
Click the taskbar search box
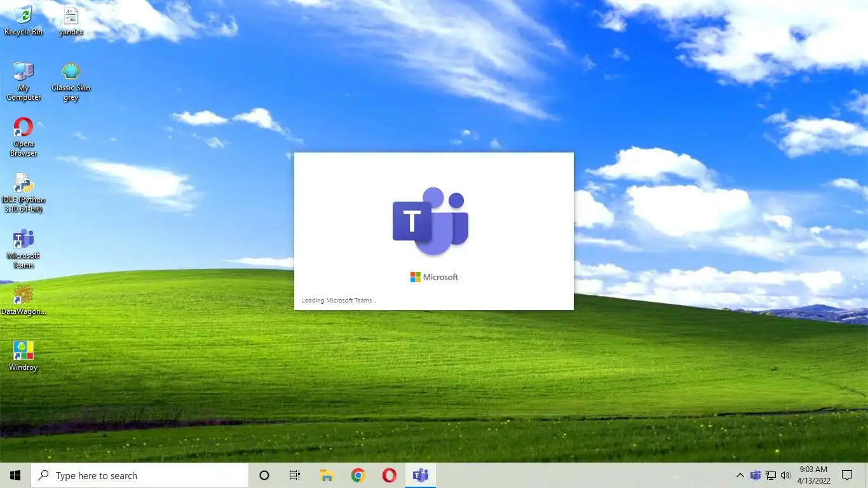click(x=140, y=475)
